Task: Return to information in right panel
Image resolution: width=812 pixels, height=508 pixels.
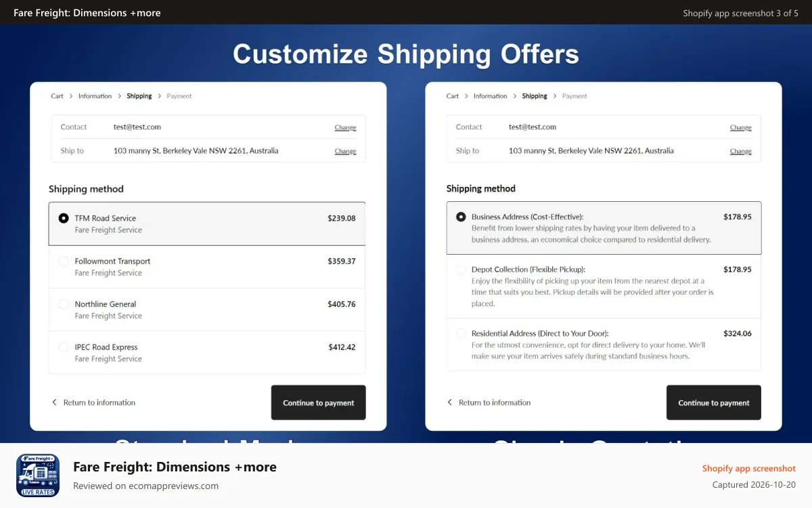Action: click(495, 402)
